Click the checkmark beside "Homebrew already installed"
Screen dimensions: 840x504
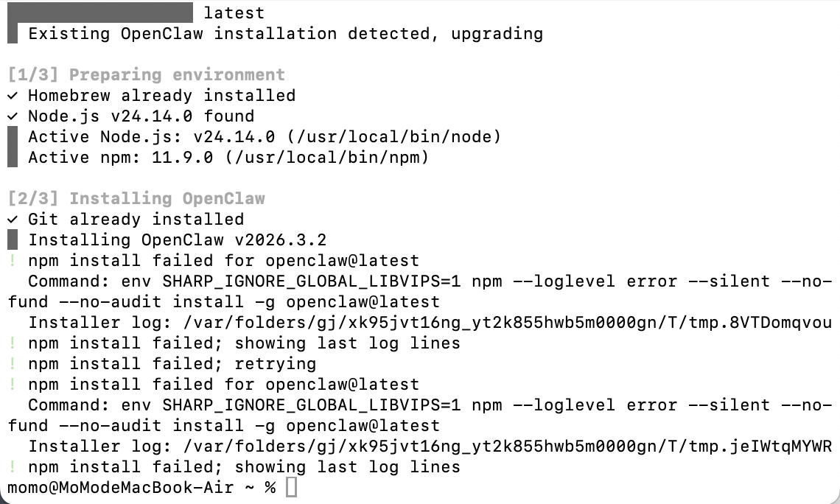click(x=13, y=96)
